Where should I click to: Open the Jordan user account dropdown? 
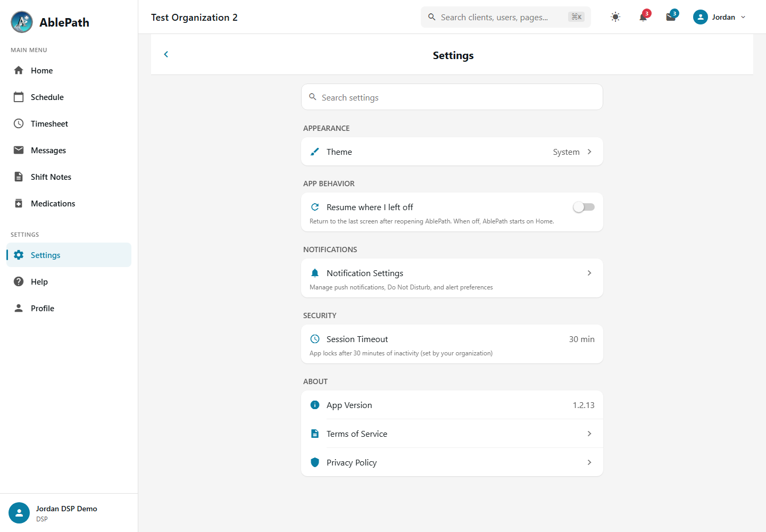tap(720, 17)
